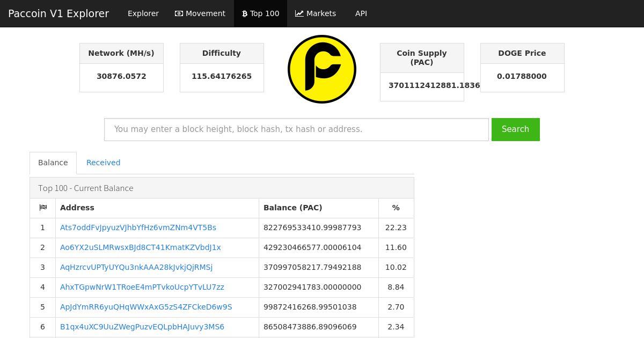This screenshot has width=644, height=338.
Task: Click the Difficulty value 115.64176265
Action: click(x=222, y=76)
